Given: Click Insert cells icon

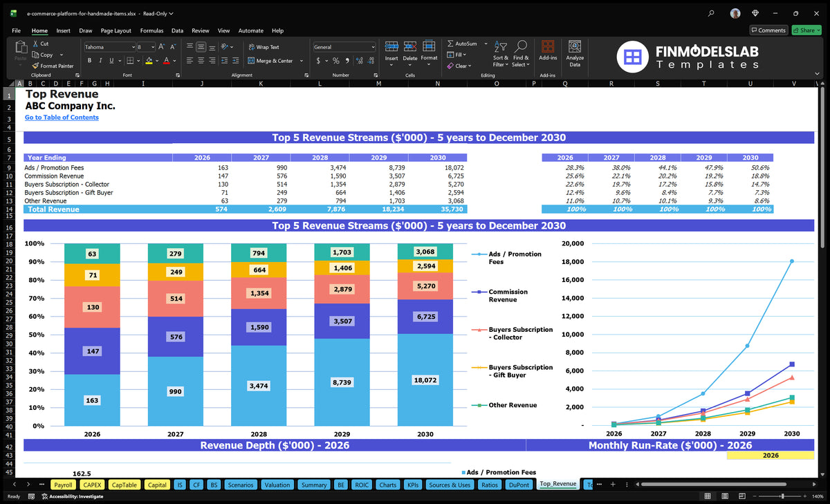Looking at the screenshot, I should [x=391, y=46].
